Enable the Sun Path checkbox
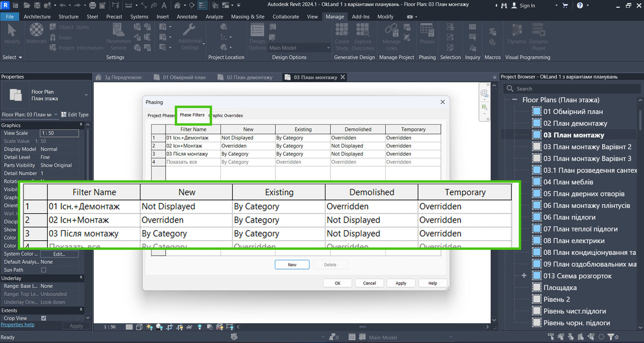 44,270
